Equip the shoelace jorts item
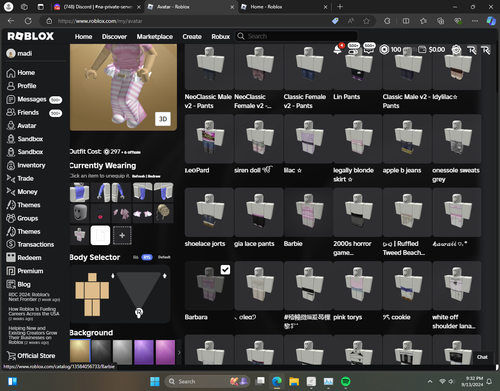 [x=209, y=212]
